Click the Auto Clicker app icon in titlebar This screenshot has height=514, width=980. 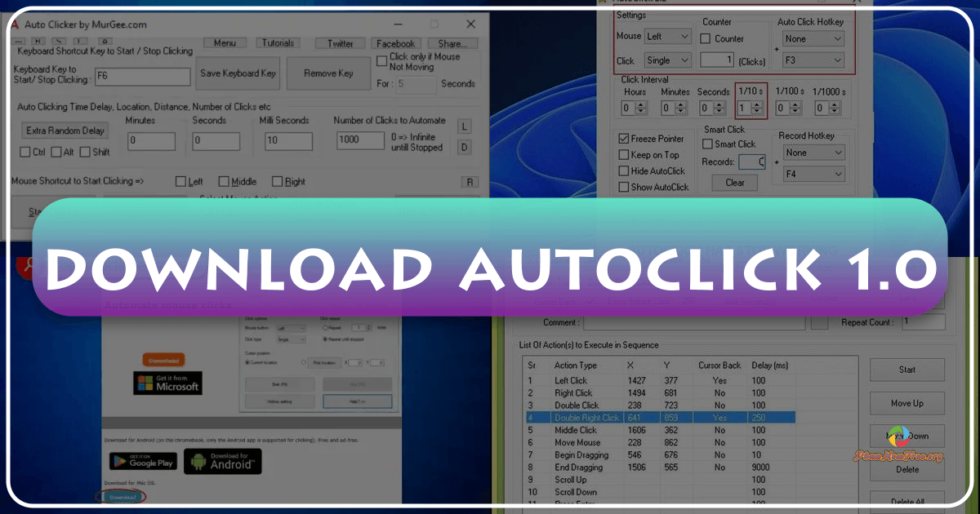tap(14, 24)
